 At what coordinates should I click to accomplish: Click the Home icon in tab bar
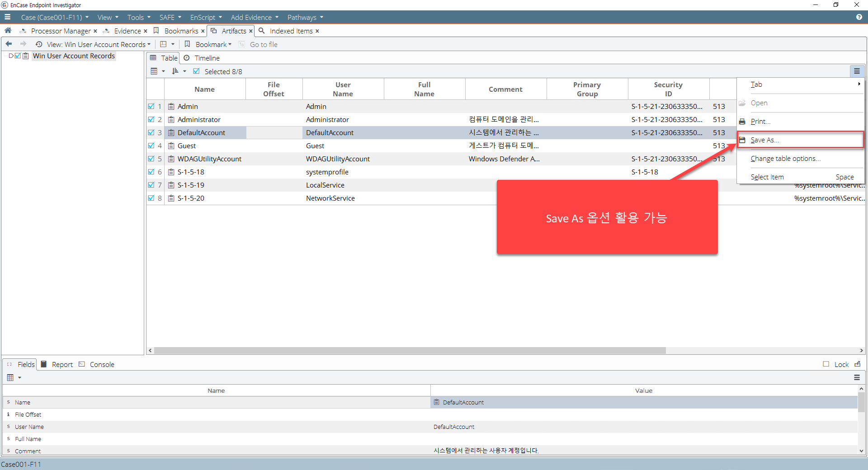pyautogui.click(x=8, y=31)
